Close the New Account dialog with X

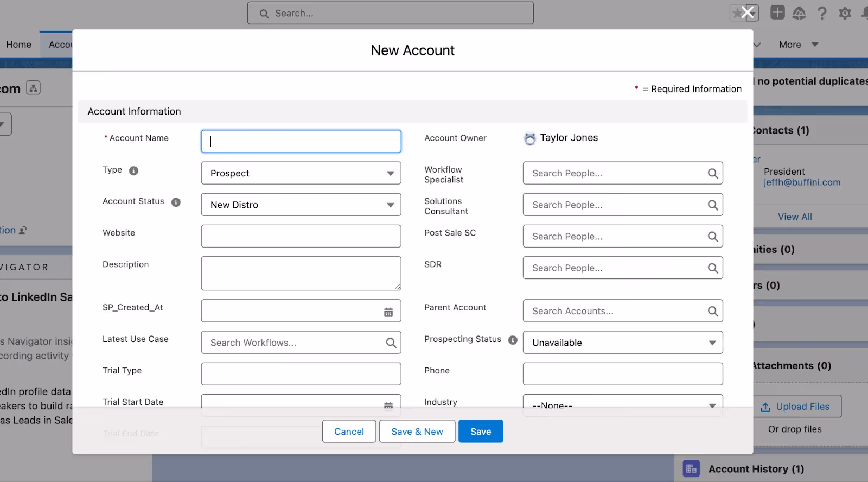coord(748,12)
